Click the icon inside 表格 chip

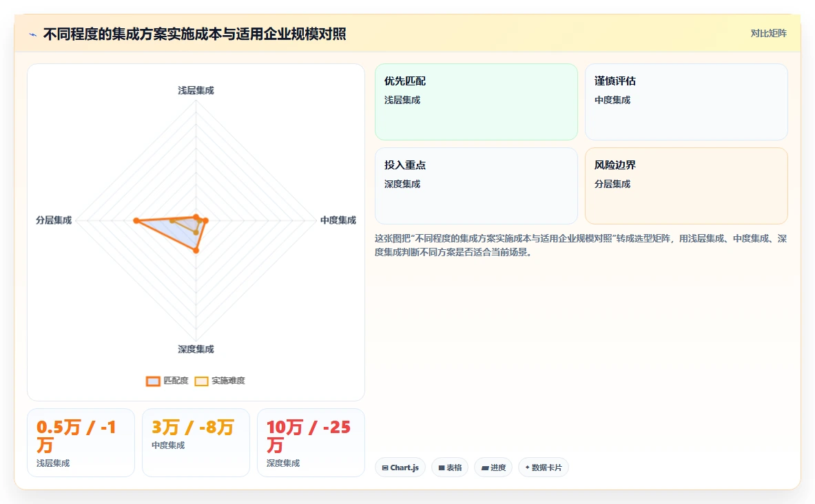(442, 468)
